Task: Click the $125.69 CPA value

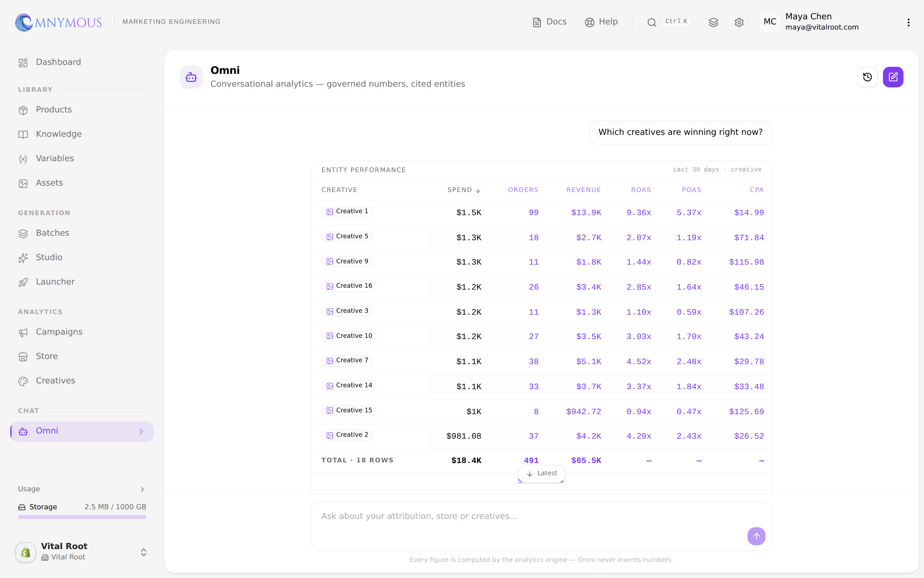Action: point(746,412)
